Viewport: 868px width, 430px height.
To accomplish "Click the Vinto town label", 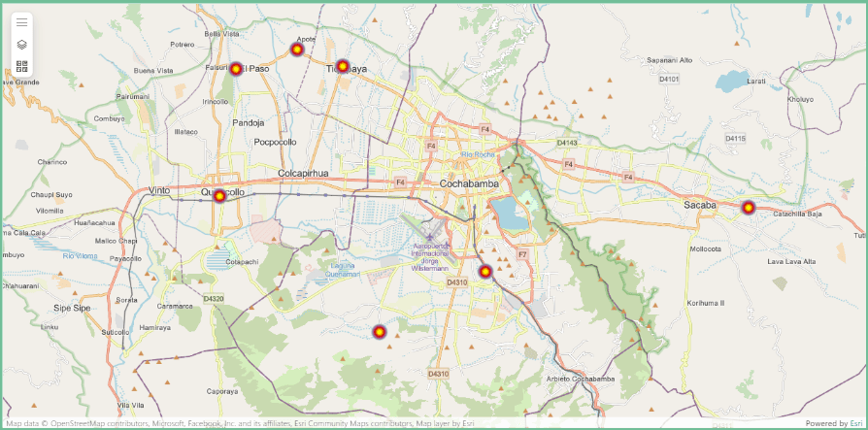I will pos(160,190).
